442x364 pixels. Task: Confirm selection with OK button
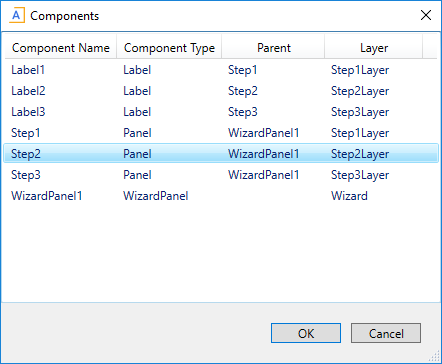(306, 333)
